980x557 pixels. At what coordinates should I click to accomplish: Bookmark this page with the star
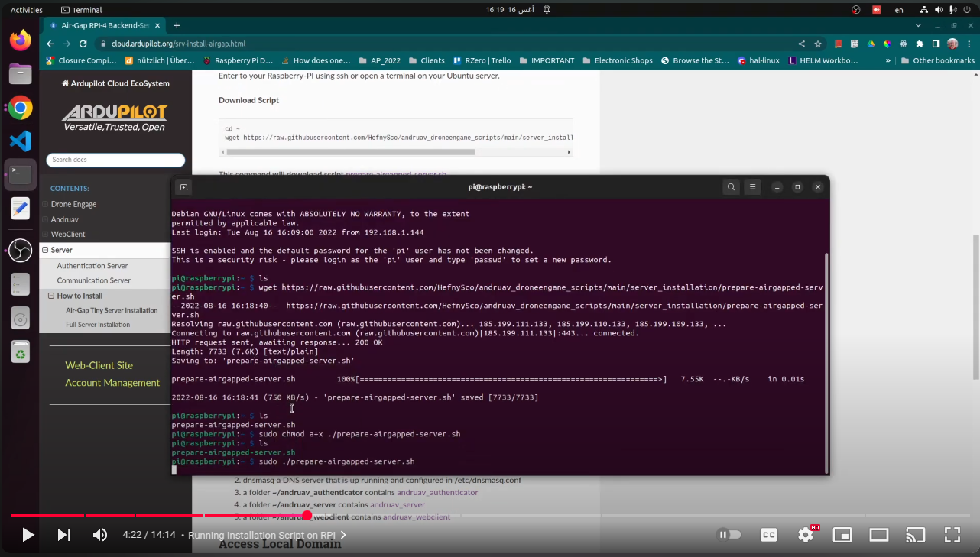tap(818, 44)
